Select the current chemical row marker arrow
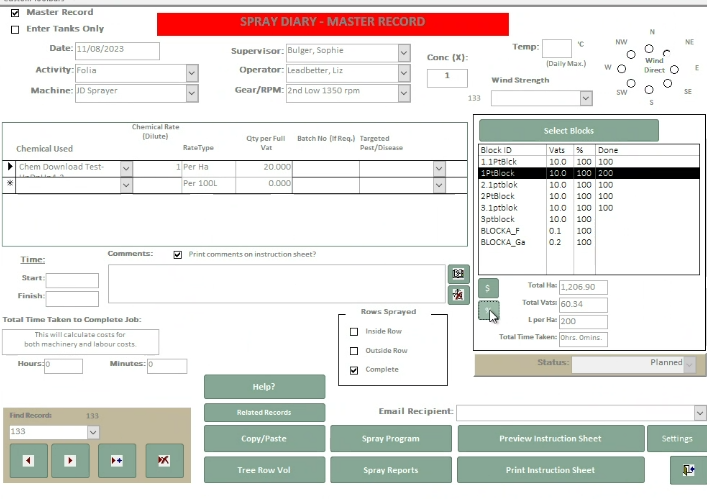Image resolution: width=707 pixels, height=499 pixels. [x=9, y=167]
